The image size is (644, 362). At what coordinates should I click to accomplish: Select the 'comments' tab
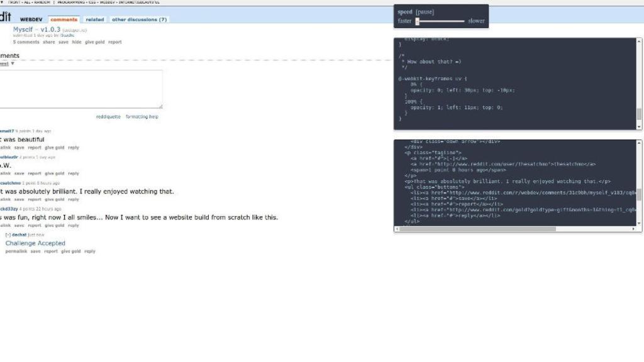click(64, 19)
